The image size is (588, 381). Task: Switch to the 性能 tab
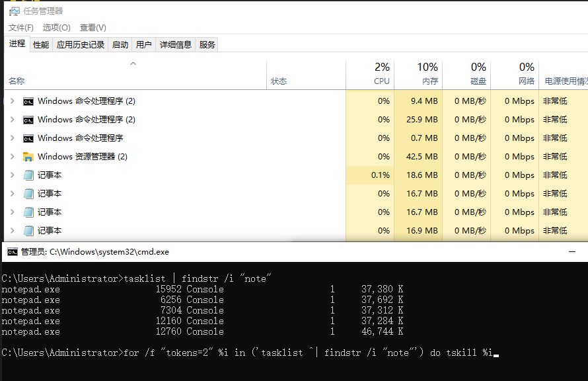[x=41, y=45]
